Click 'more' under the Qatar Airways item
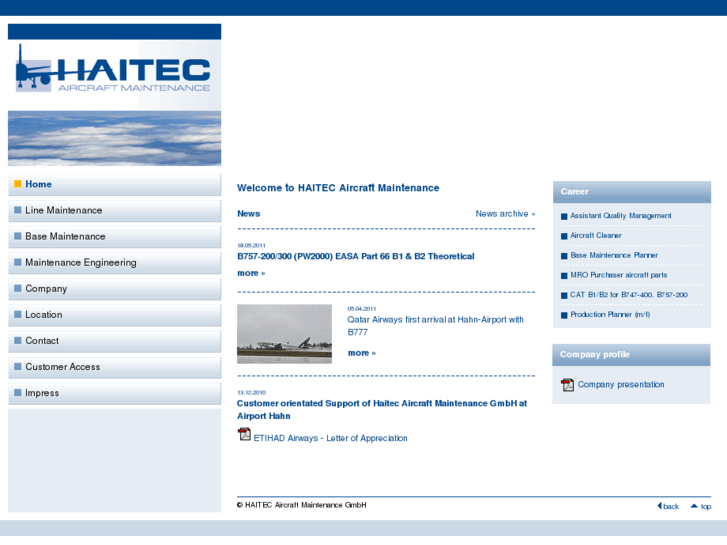Screen dimensions: 727x545 tap(362, 353)
